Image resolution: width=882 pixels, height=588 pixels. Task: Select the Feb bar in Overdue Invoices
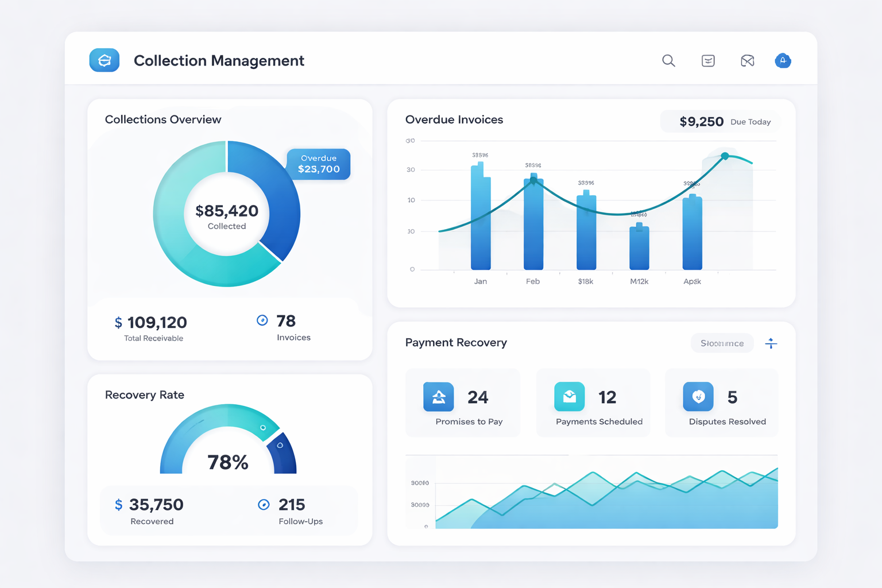533,224
